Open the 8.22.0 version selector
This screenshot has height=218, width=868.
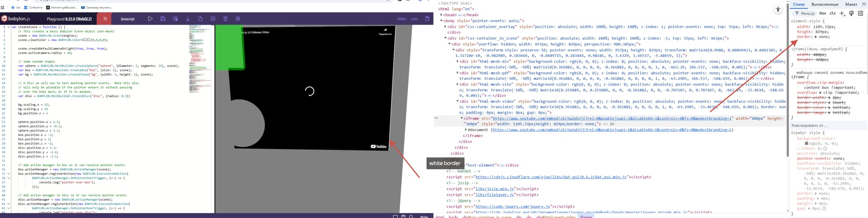pyautogui.click(x=415, y=19)
